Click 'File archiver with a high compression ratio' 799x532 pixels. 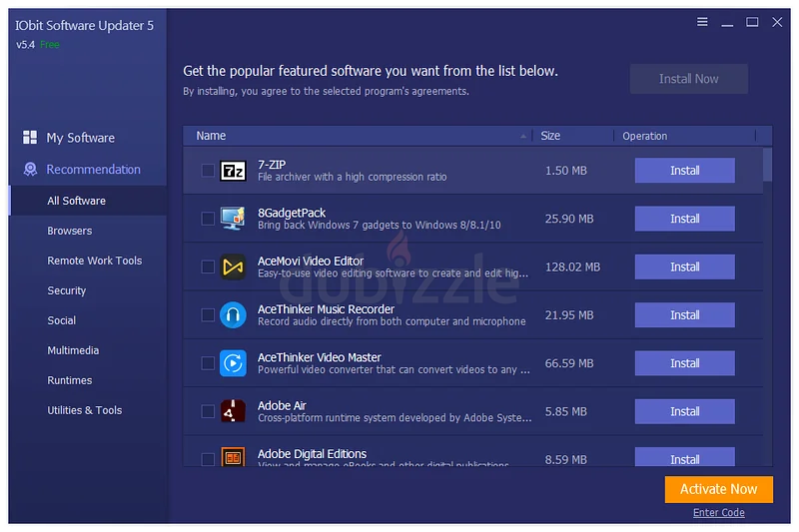point(353,177)
